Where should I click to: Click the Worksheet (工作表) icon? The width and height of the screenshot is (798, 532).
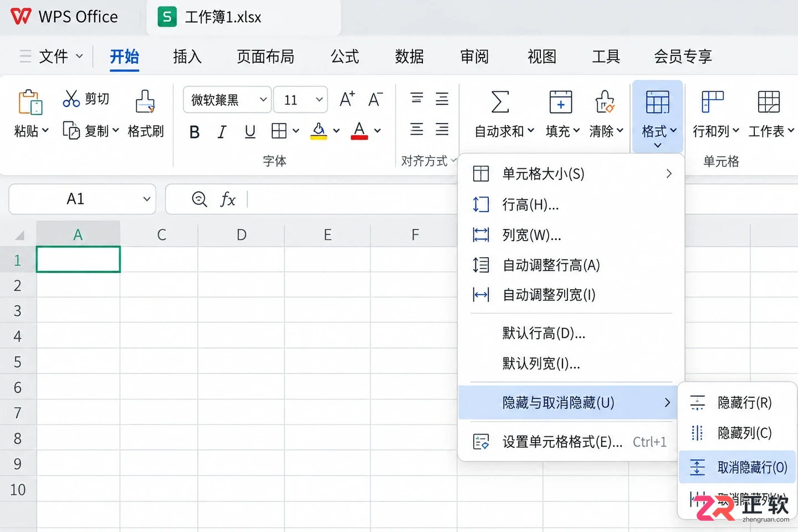(769, 103)
